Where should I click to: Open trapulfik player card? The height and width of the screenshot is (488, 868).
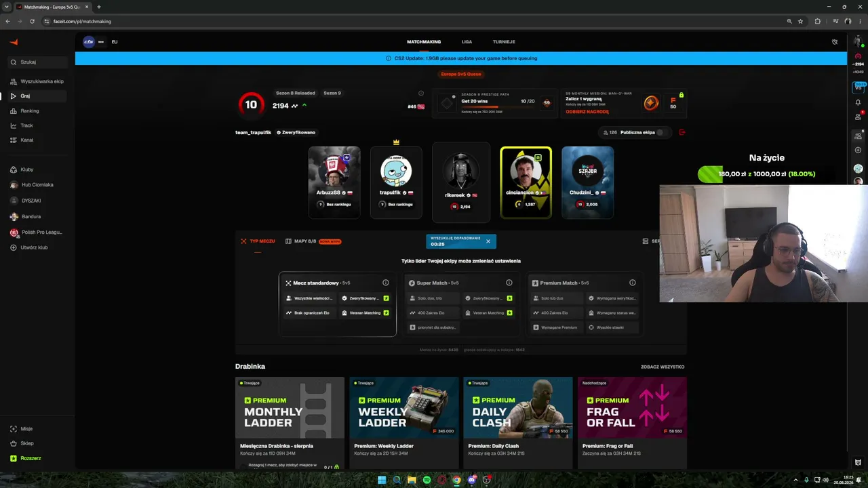[x=396, y=182]
